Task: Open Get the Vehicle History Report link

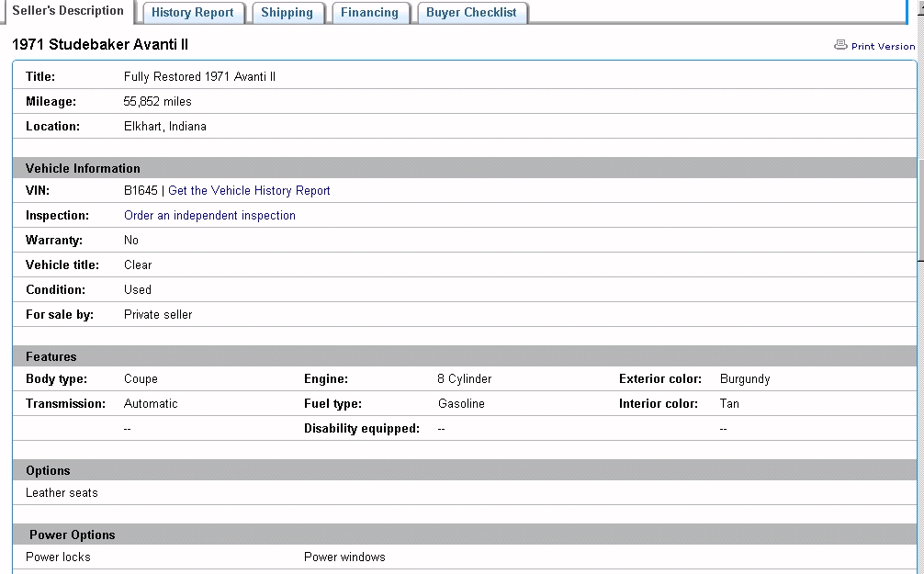Action: (x=249, y=191)
